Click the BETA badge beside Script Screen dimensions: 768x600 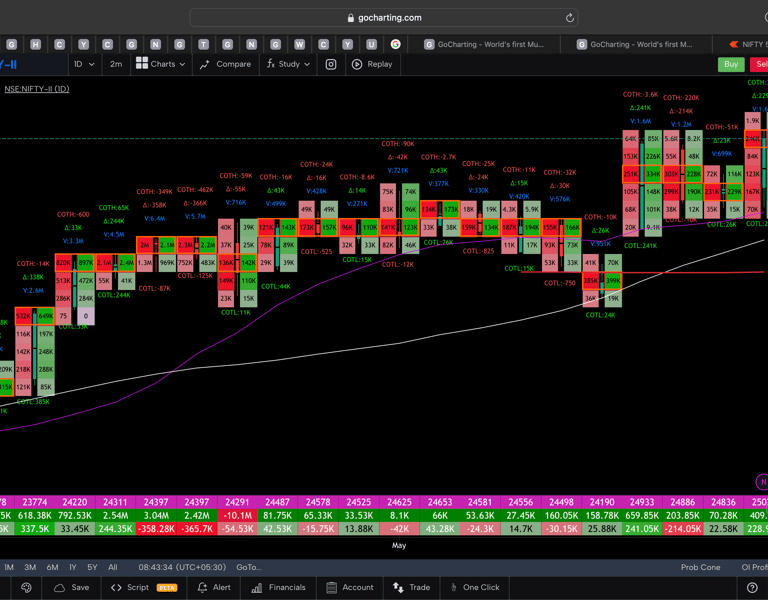[167, 588]
